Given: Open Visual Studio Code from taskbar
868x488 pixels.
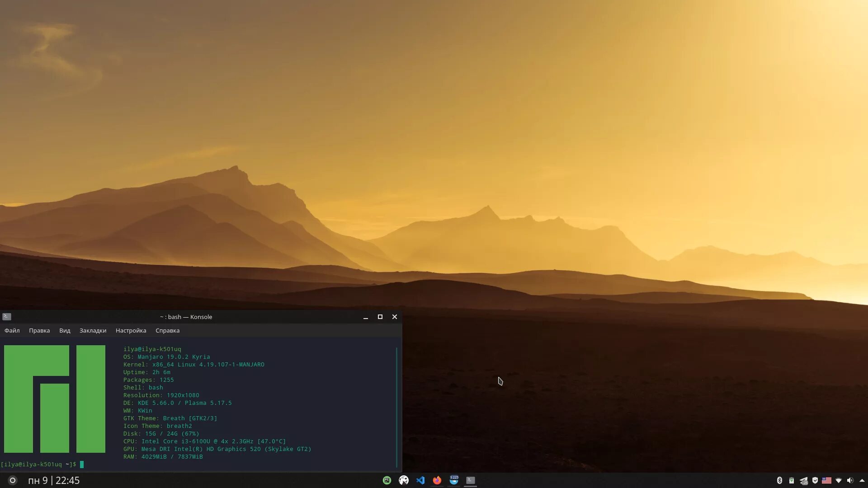Looking at the screenshot, I should pyautogui.click(x=420, y=480).
